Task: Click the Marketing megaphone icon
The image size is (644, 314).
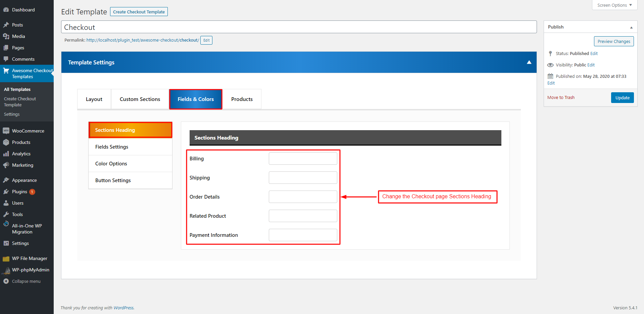Action: click(6, 165)
